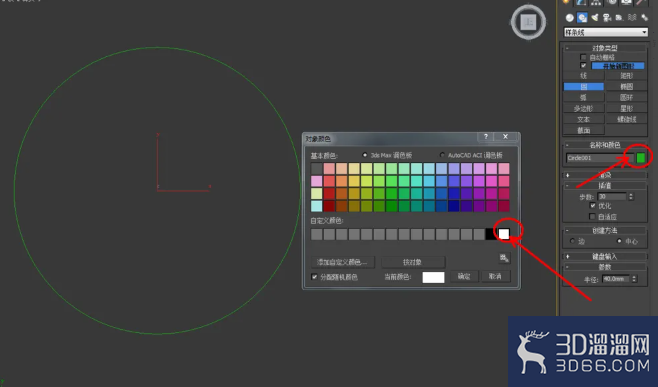Collapse the 参数 rollout
This screenshot has height=387, width=658.
(605, 267)
